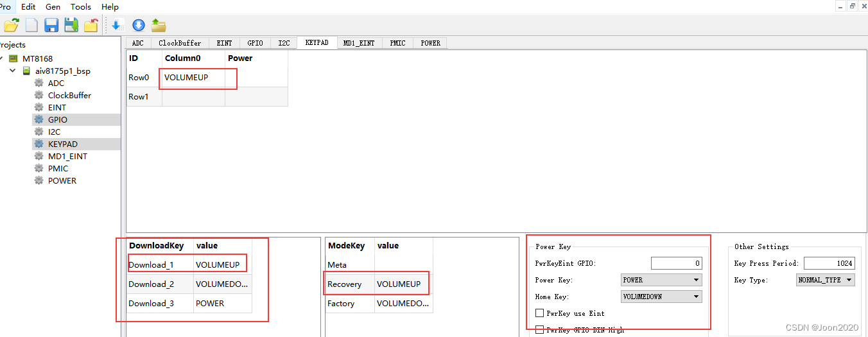The image size is (868, 337).
Task: Toggle PwrKey GPIO DIN High checkbox
Action: coord(539,330)
